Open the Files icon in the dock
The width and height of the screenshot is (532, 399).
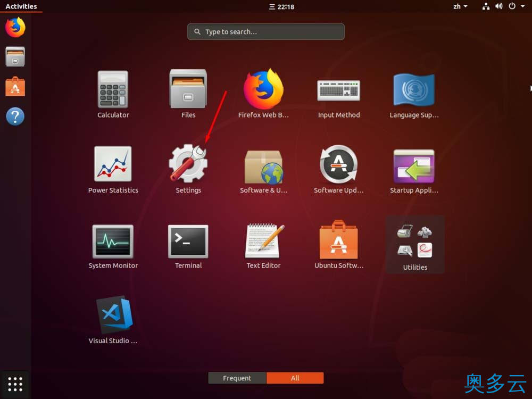15,56
